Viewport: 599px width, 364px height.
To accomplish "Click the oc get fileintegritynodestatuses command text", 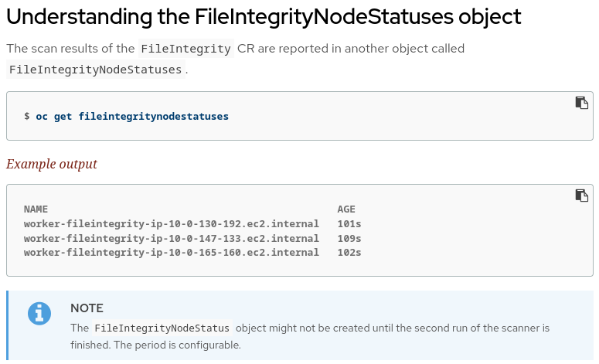I will [132, 116].
